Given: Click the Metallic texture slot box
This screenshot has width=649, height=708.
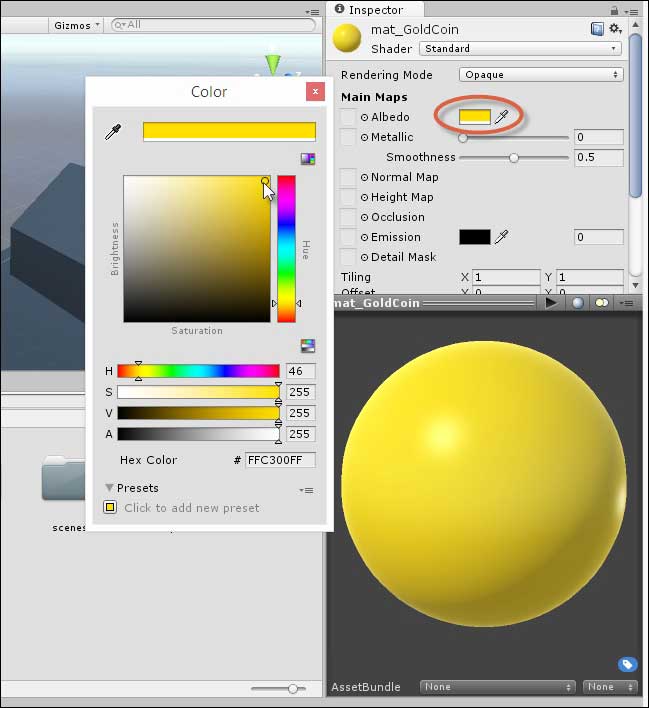Looking at the screenshot, I should click(x=348, y=137).
